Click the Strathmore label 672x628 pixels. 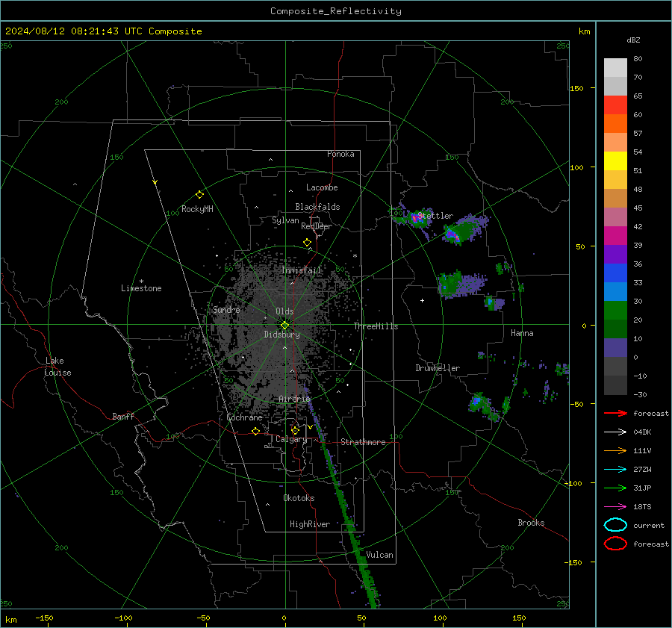point(363,442)
